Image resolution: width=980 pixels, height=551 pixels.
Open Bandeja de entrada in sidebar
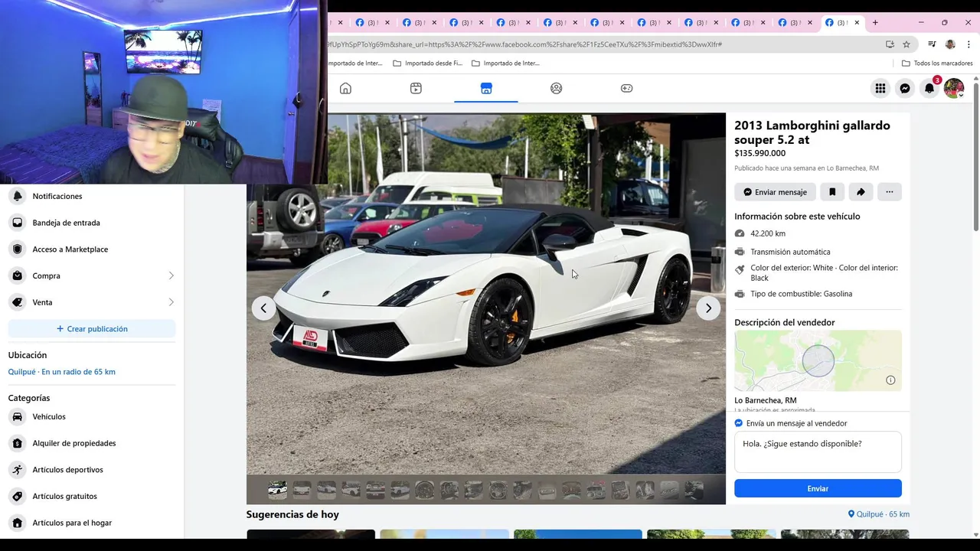point(92,223)
